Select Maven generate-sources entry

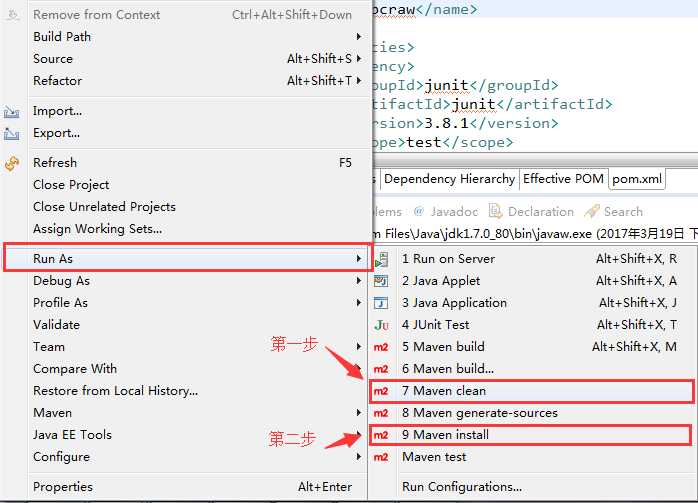(479, 413)
